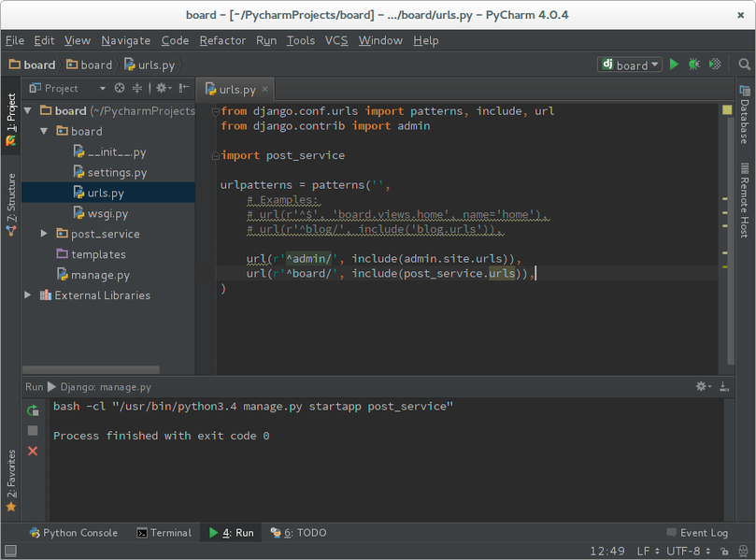Open the Help menu
756x560 pixels.
click(426, 40)
